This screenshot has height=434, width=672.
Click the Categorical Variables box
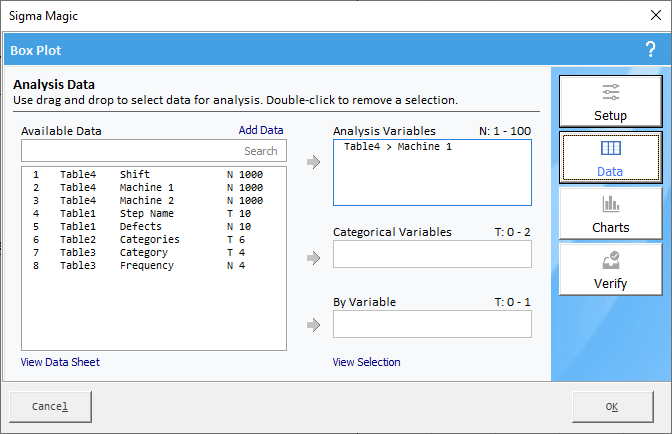(x=432, y=254)
